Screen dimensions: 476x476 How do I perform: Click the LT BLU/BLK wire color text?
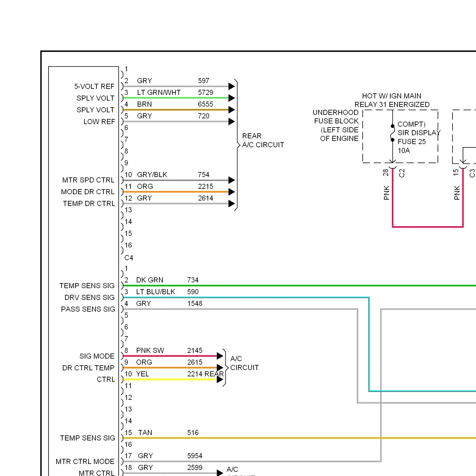[x=155, y=292]
